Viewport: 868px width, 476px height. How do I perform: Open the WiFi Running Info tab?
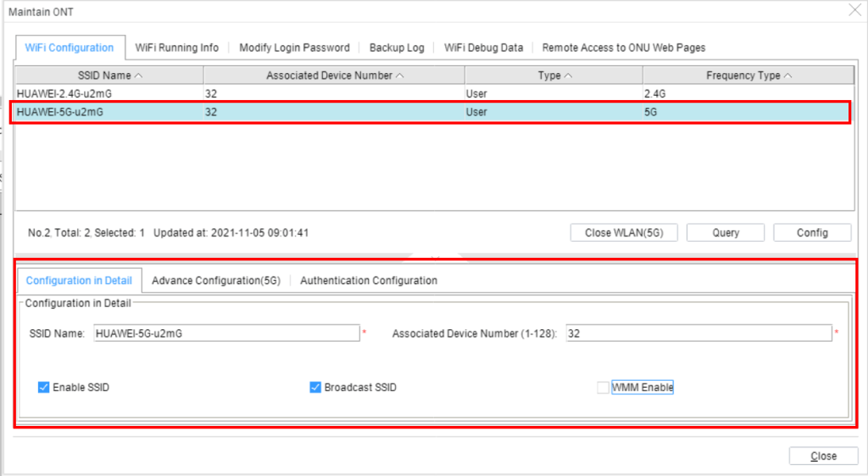click(x=176, y=48)
